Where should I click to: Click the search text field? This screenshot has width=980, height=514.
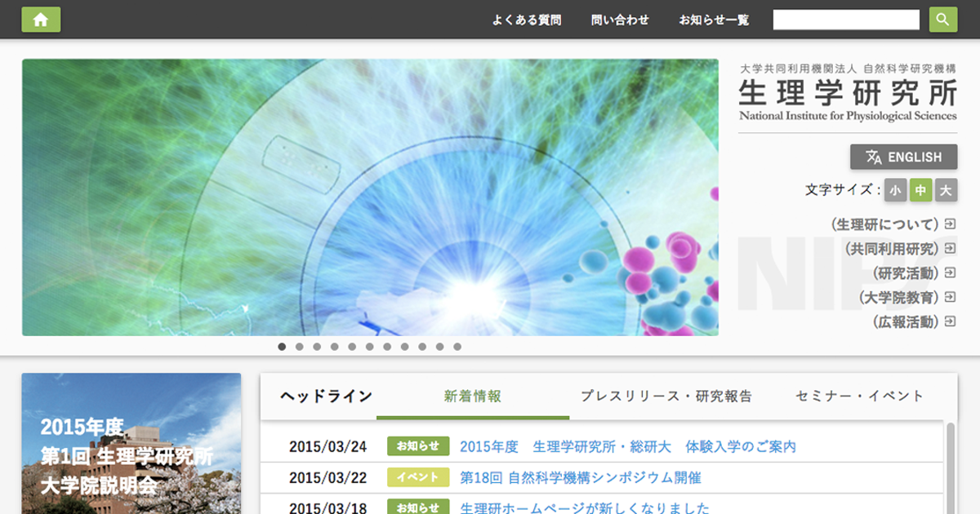[x=846, y=20]
